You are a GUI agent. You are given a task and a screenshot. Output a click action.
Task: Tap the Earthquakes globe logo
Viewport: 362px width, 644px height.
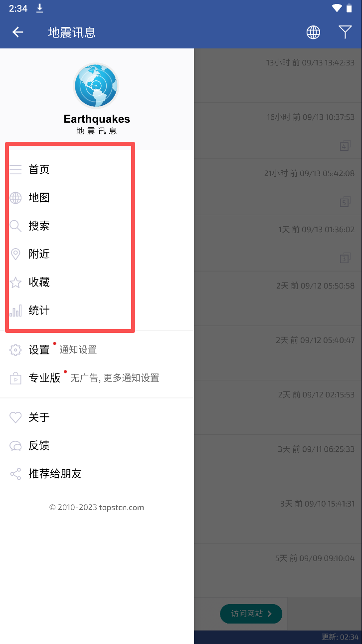pos(96,85)
